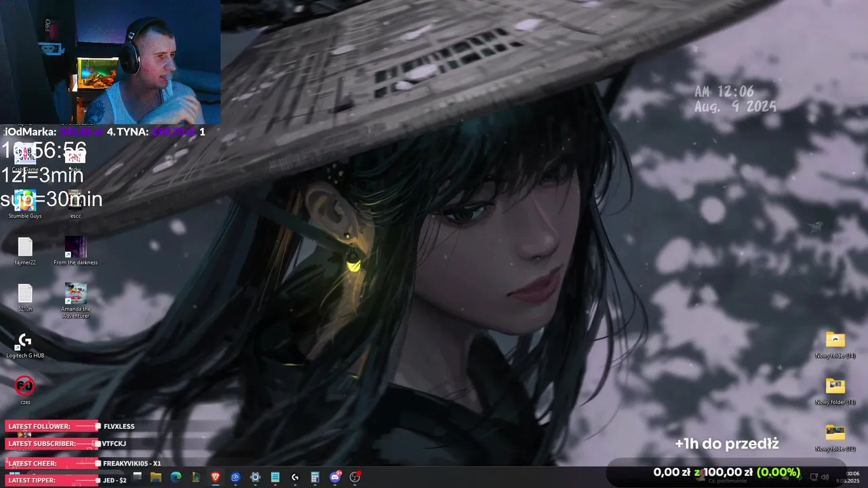
Task: Click the '1zł=3min' overlay text
Action: pyautogui.click(x=43, y=176)
